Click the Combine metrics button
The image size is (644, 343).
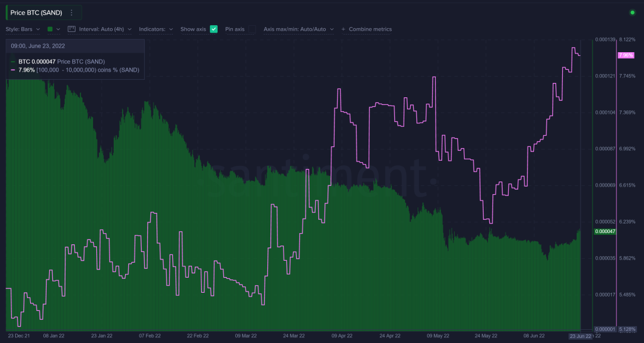(x=370, y=29)
